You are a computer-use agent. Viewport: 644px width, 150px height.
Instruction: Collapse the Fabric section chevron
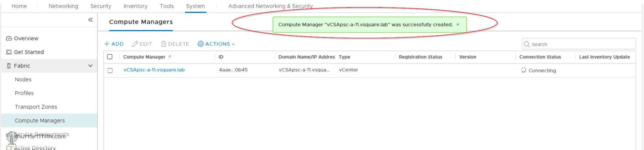(90, 66)
